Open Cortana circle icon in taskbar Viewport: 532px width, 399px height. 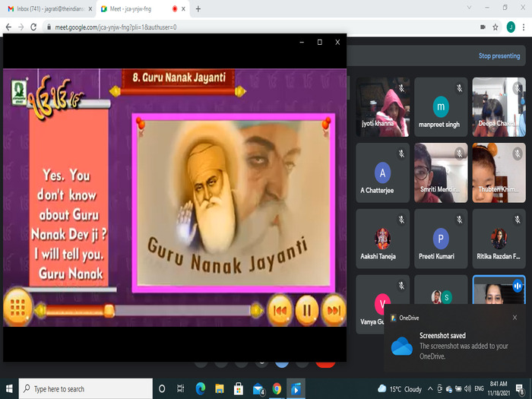pyautogui.click(x=162, y=389)
